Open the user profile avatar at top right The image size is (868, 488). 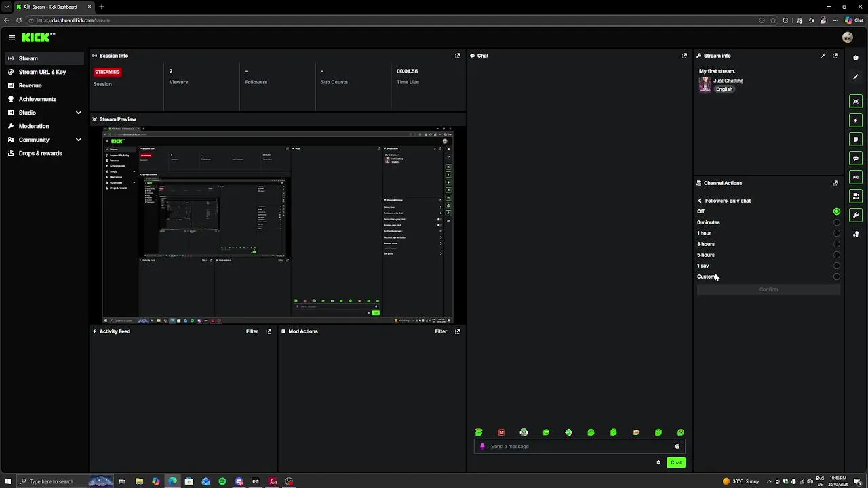pos(847,37)
